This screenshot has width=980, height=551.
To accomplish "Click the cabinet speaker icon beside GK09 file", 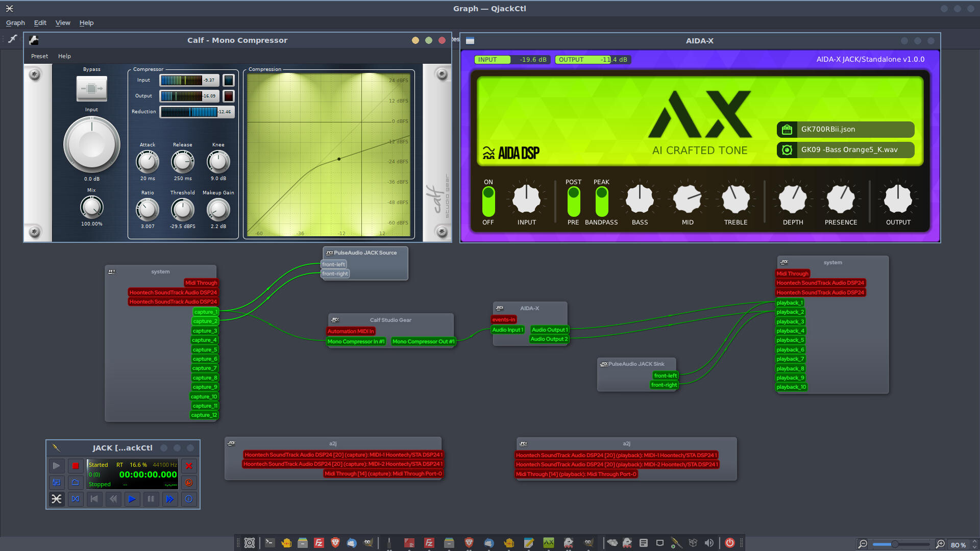I will (x=787, y=149).
